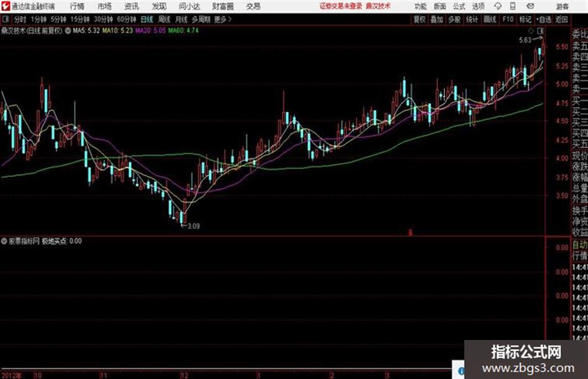Open the cloud headset service icon
This screenshot has height=379, width=588.
[x=498, y=6]
